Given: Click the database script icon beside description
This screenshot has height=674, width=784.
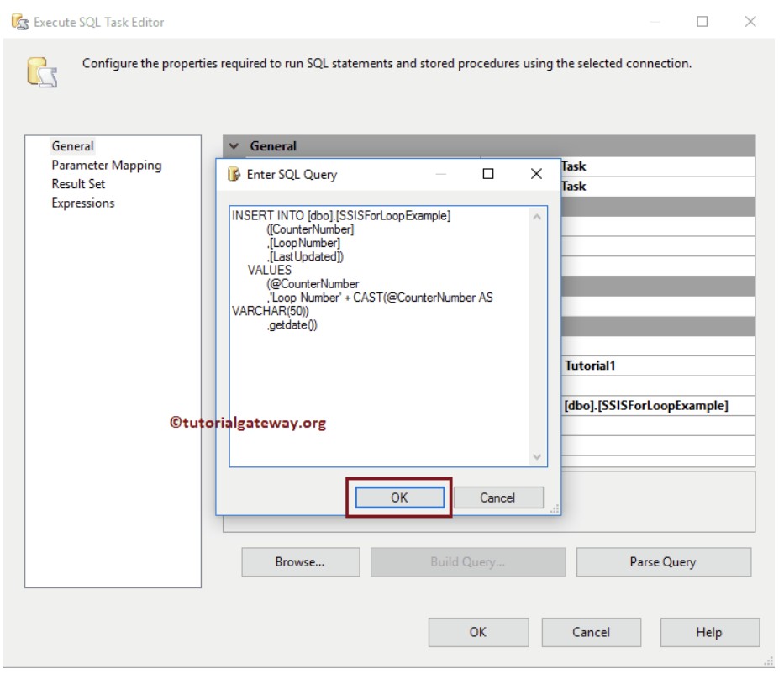Looking at the screenshot, I should pyautogui.click(x=42, y=72).
